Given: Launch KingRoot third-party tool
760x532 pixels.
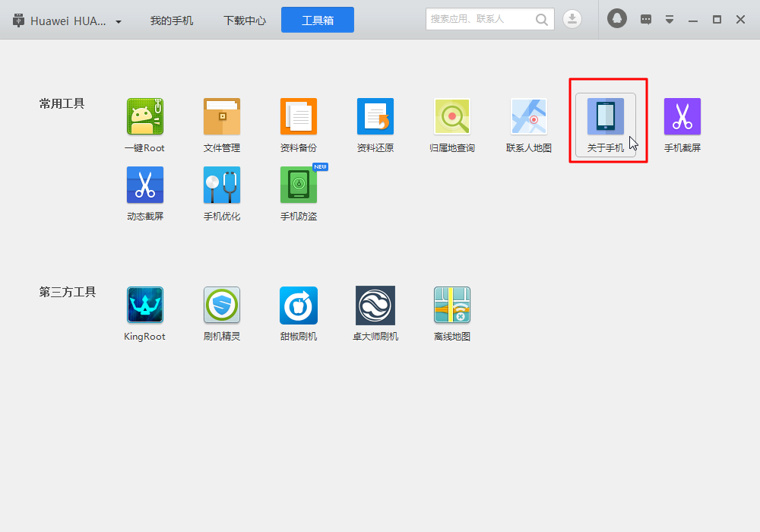Looking at the screenshot, I should coord(145,313).
